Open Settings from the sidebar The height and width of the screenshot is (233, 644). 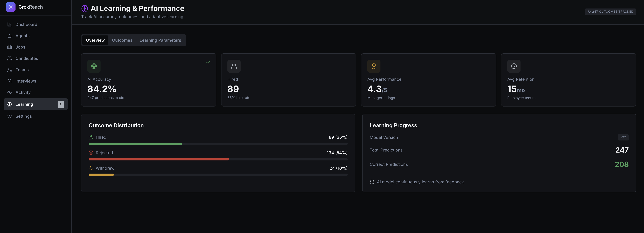[x=24, y=116]
